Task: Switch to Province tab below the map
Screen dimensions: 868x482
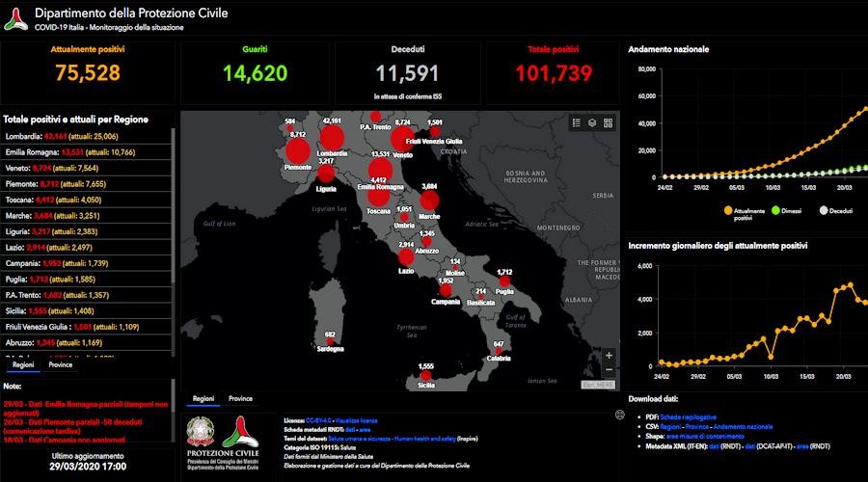Action: [x=240, y=399]
